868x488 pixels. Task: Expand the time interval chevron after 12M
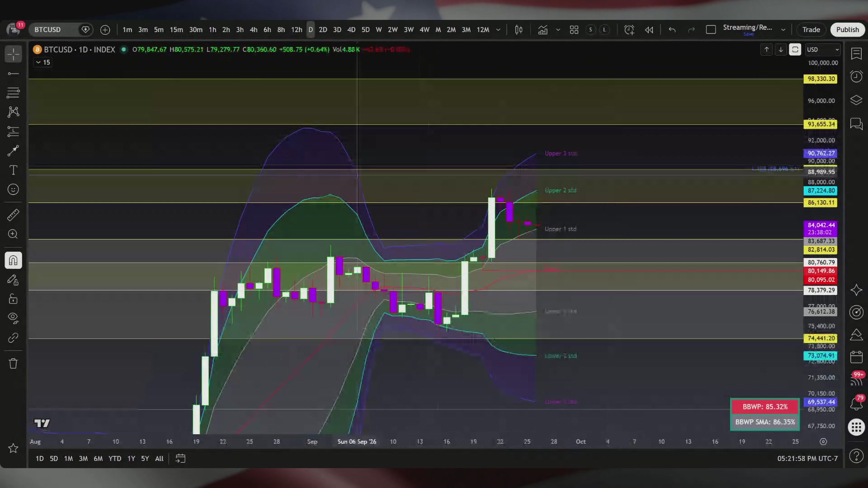point(498,30)
